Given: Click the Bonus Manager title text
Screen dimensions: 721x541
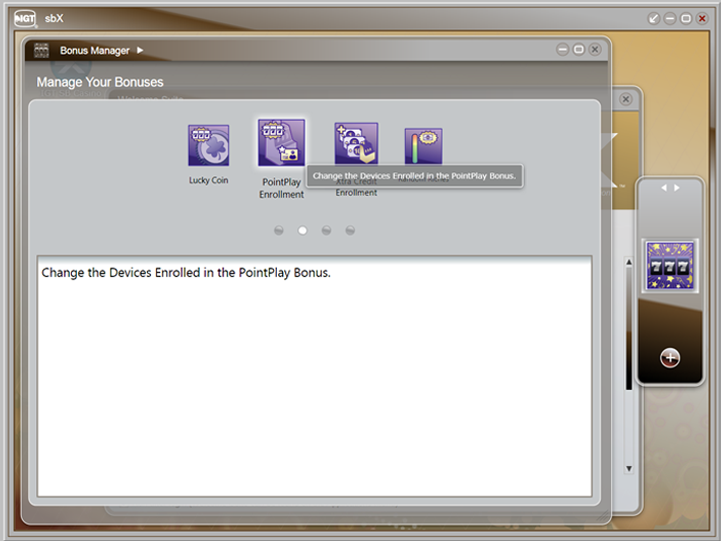Looking at the screenshot, I should point(95,50).
